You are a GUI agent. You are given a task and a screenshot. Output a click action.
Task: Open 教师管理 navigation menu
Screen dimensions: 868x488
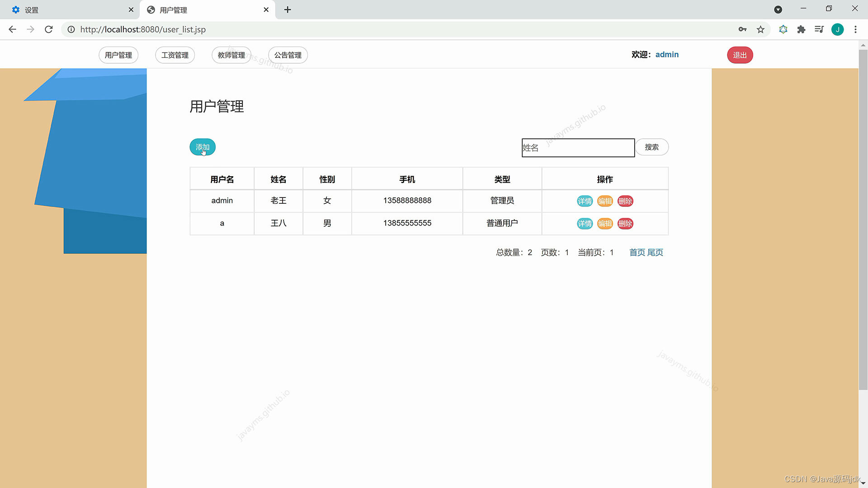(231, 55)
